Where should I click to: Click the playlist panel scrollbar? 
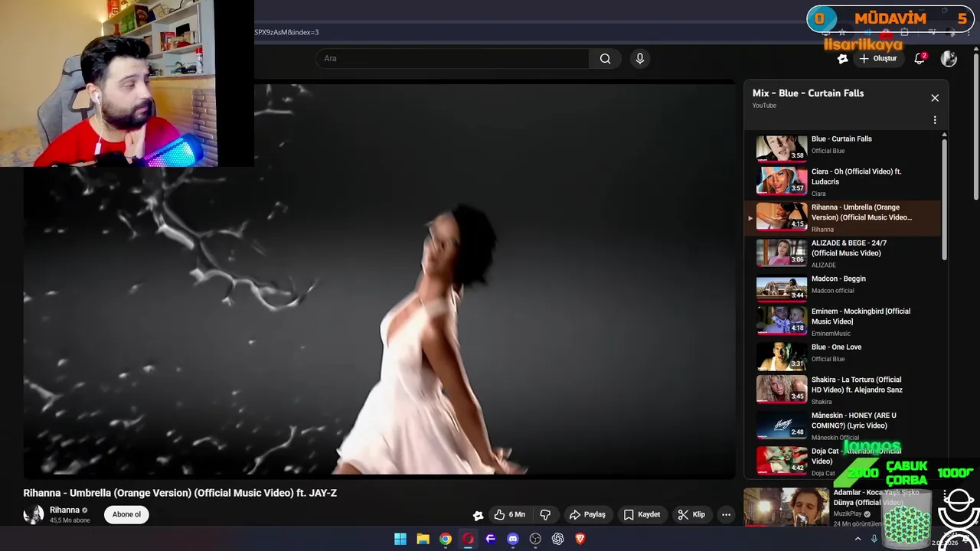(944, 199)
